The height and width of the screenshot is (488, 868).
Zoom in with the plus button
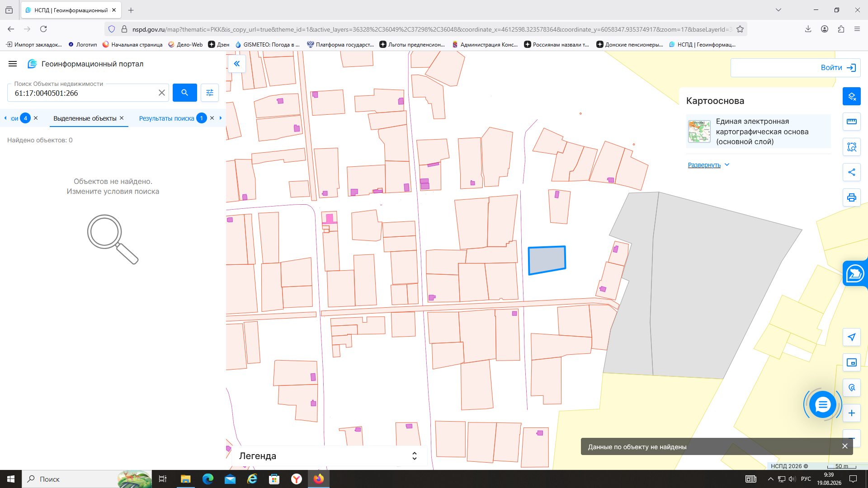pos(851,413)
